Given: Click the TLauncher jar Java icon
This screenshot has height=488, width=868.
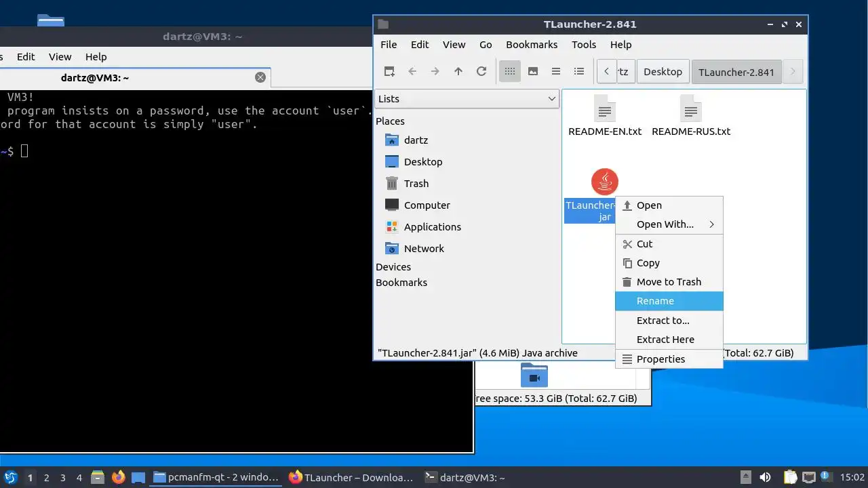Looking at the screenshot, I should coord(605,182).
